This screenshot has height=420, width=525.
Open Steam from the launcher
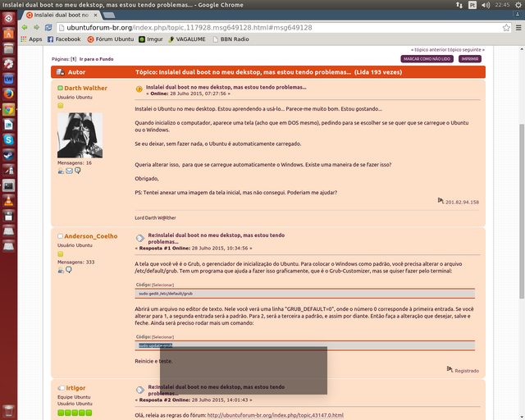click(9, 155)
